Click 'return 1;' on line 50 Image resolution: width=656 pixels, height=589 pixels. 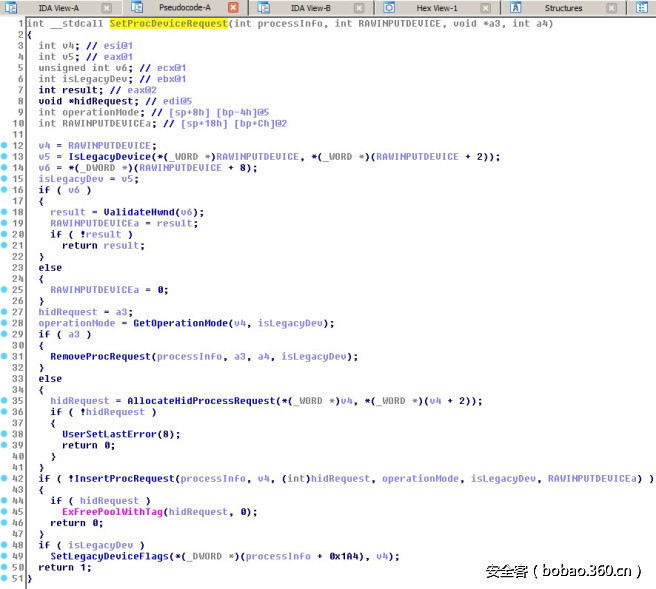(65, 567)
